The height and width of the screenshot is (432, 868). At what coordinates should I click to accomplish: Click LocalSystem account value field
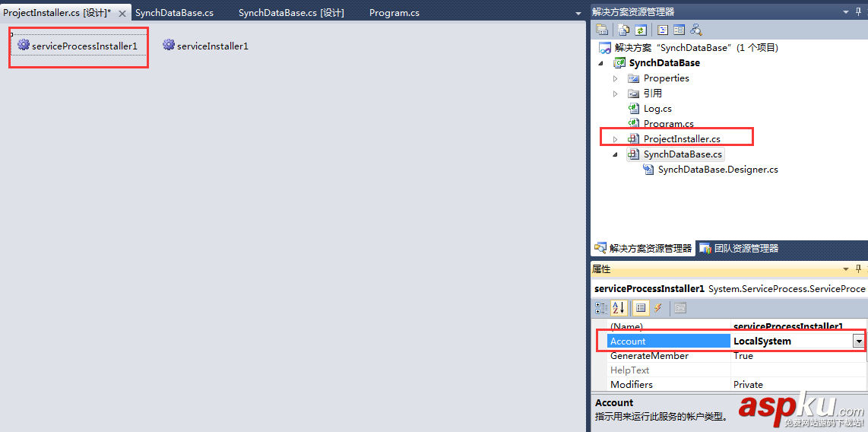(791, 341)
